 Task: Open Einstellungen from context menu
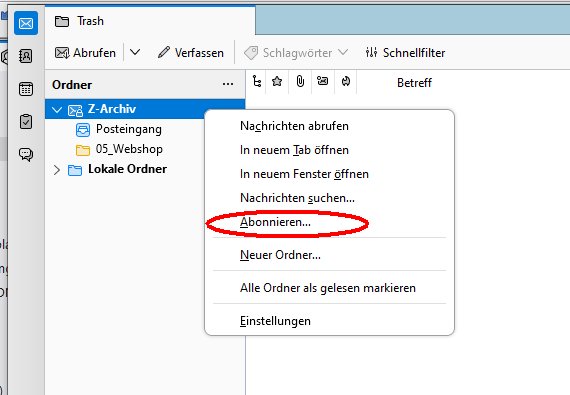(329, 321)
